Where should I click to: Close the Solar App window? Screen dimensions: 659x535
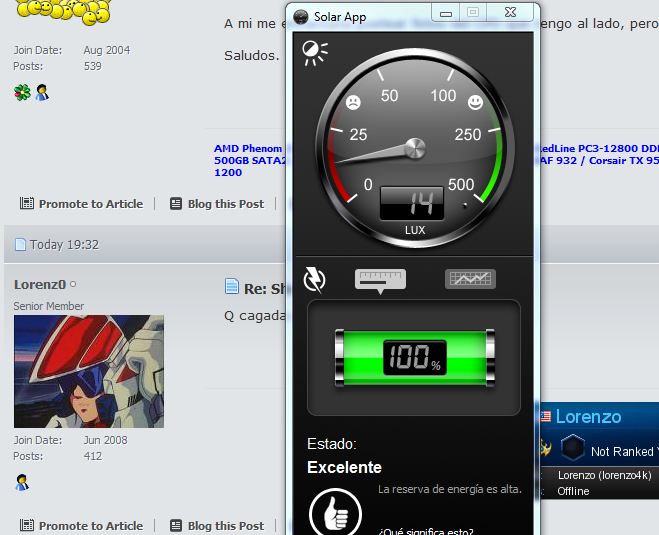pos(510,13)
